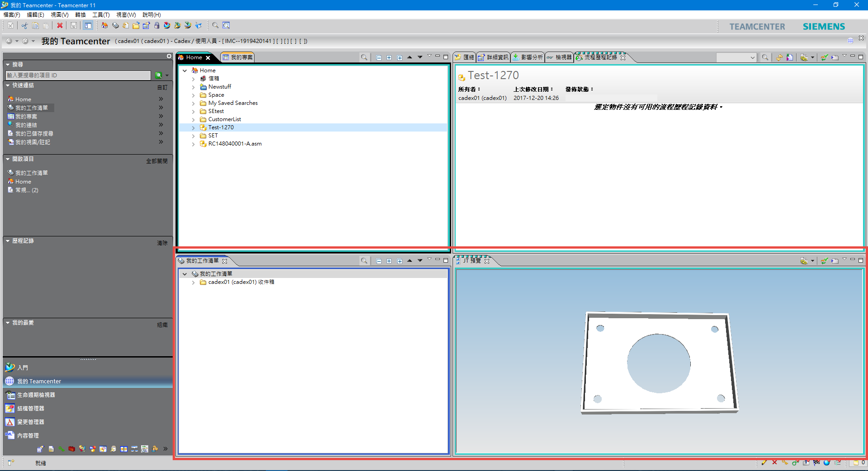Click collapse-all minus icon in Home view toolbar

[x=379, y=57]
